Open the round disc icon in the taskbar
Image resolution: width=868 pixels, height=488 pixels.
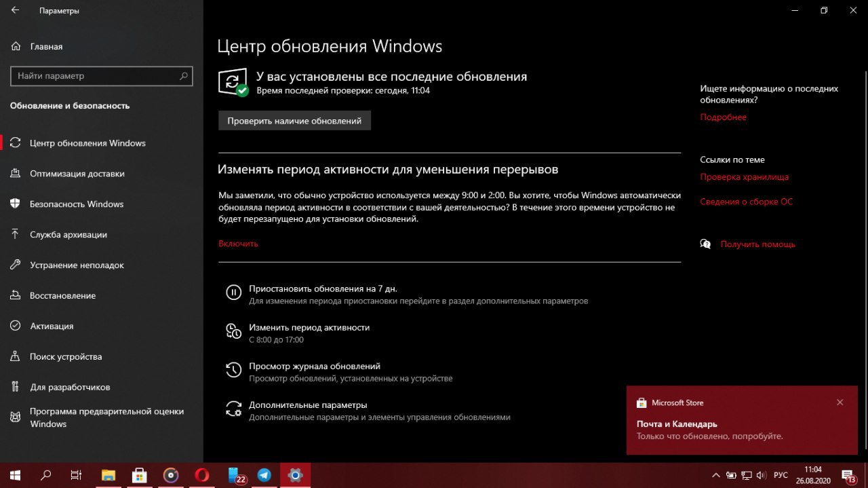tap(170, 475)
